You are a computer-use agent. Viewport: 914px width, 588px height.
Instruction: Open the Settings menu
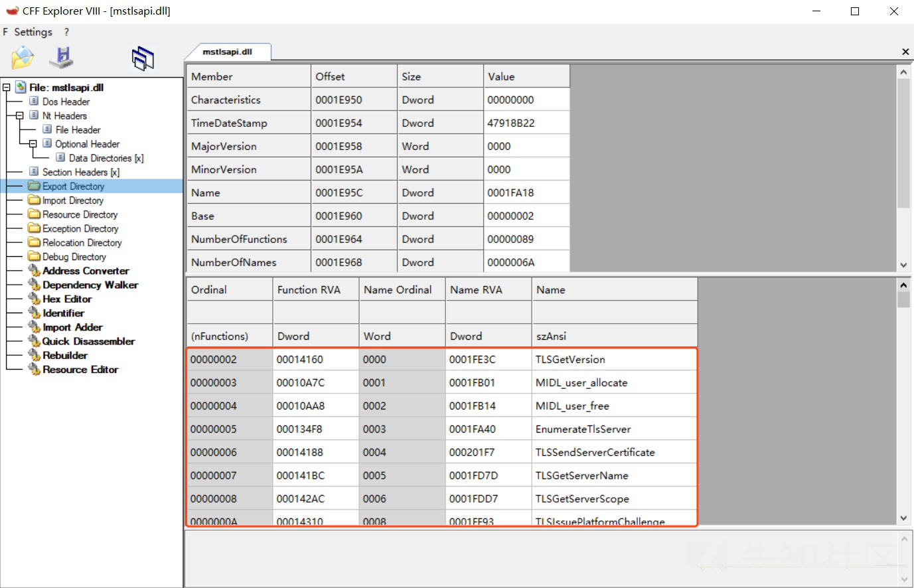coord(33,32)
